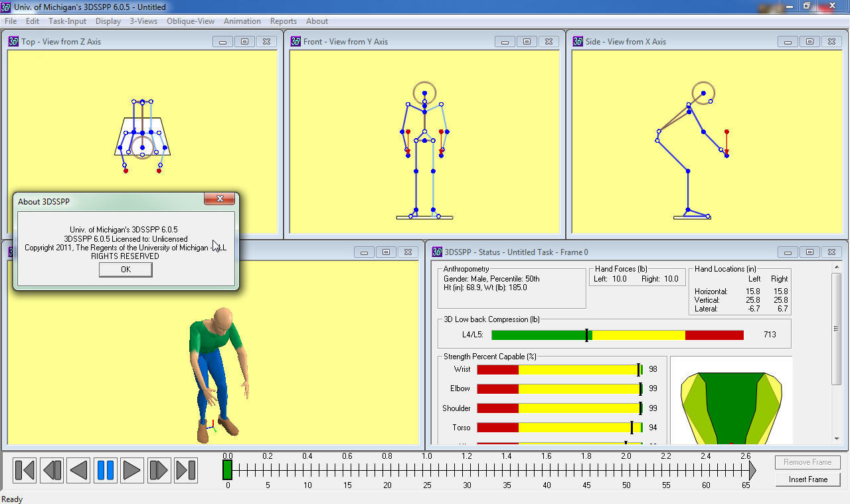Screen dimensions: 850x504
Task: Open the Task-Input menu
Action: point(67,21)
